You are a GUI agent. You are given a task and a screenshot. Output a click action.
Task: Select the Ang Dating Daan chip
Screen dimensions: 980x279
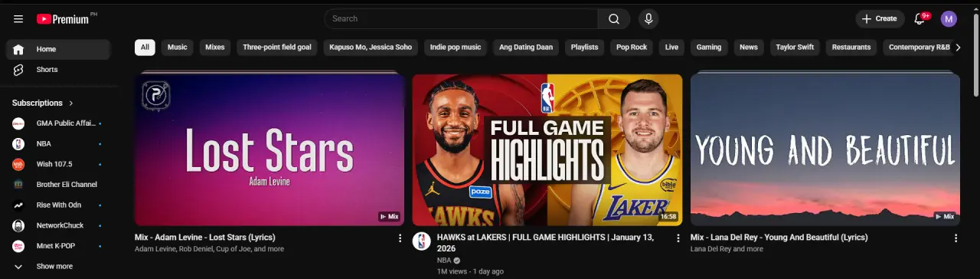526,48
